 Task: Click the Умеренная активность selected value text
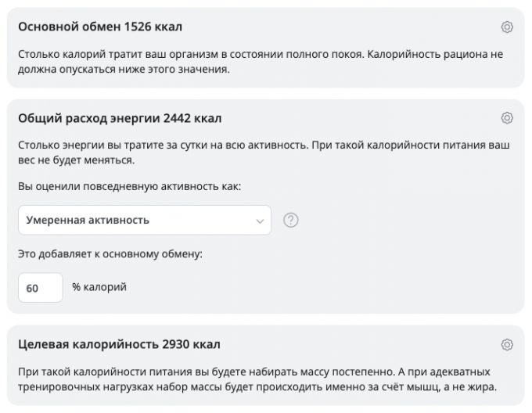[88, 221]
